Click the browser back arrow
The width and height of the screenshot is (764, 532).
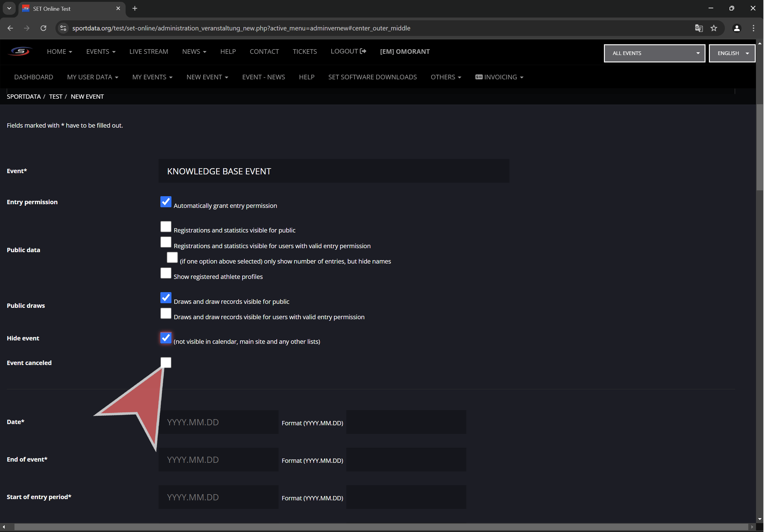pos(10,28)
